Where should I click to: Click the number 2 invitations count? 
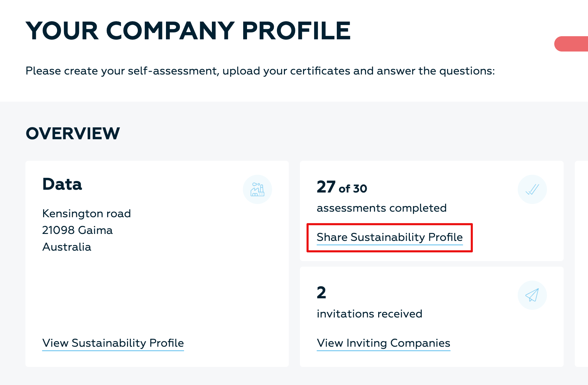pos(321,292)
